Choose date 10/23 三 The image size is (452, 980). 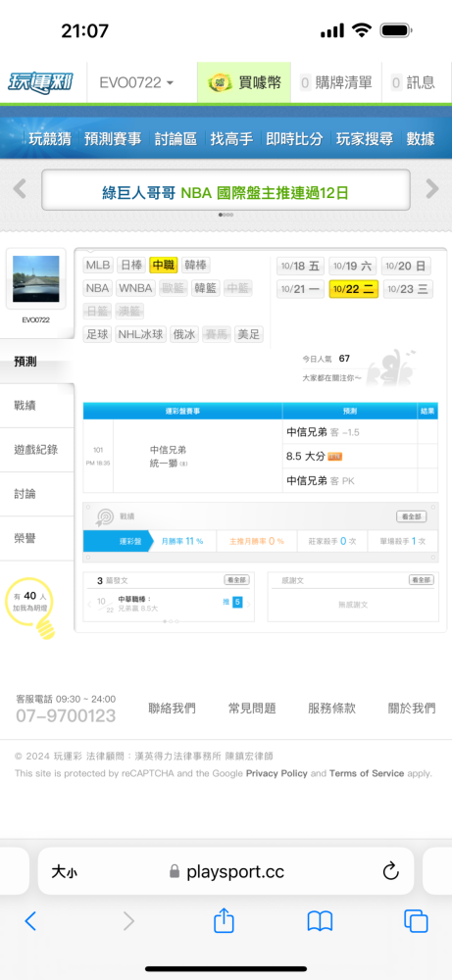pyautogui.click(x=406, y=289)
